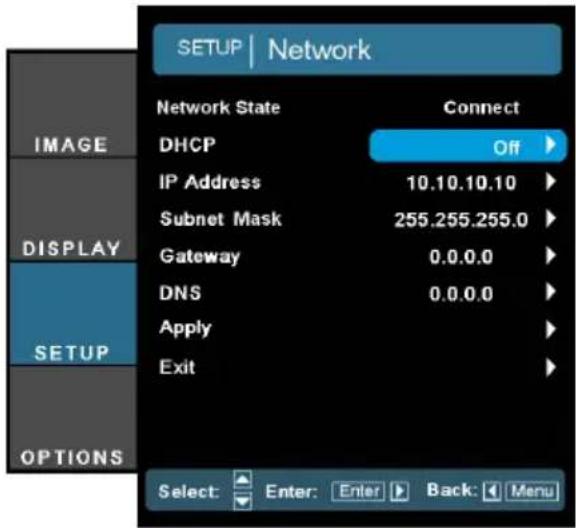Expand the Gateway row arrow
The image size is (576, 528).
[551, 256]
